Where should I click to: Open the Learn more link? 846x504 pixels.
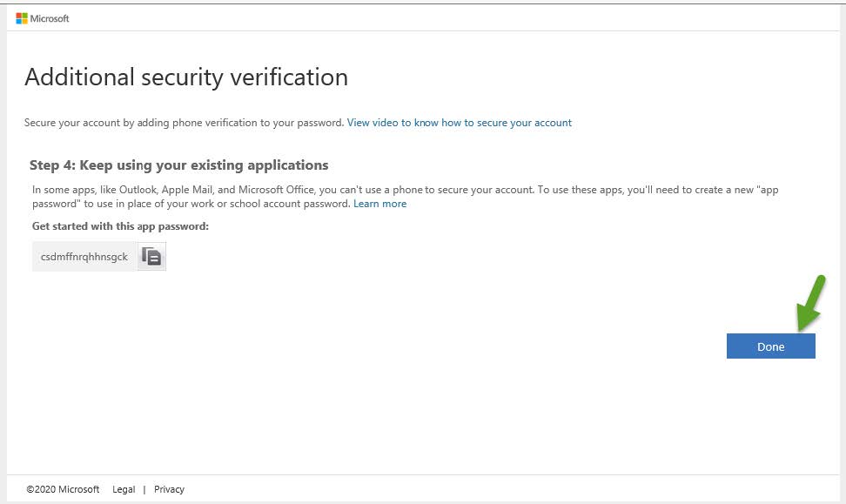pos(379,204)
